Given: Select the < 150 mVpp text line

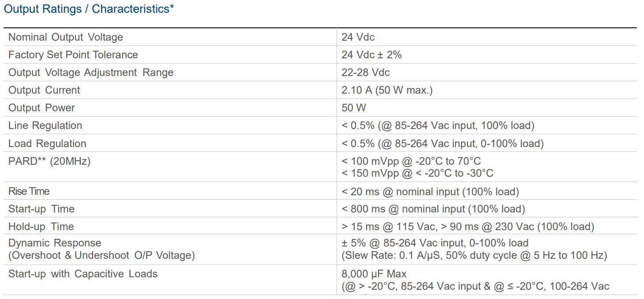Looking at the screenshot, I should click(417, 173).
